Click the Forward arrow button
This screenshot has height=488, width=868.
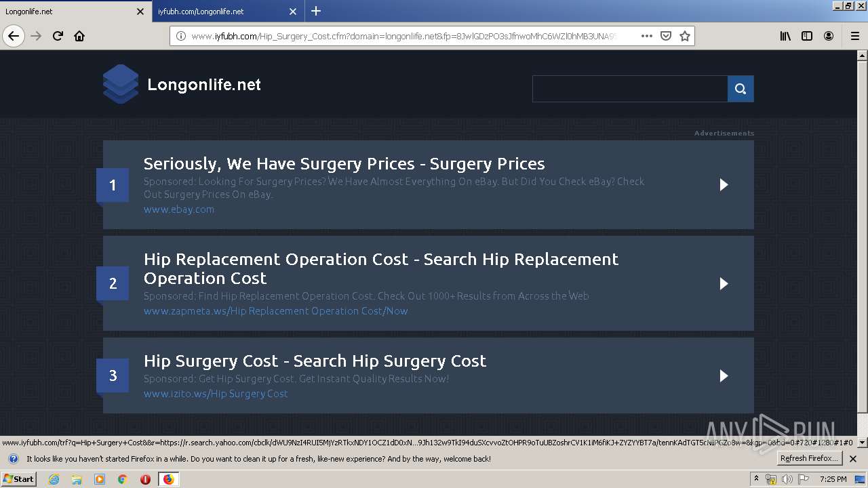(x=36, y=36)
